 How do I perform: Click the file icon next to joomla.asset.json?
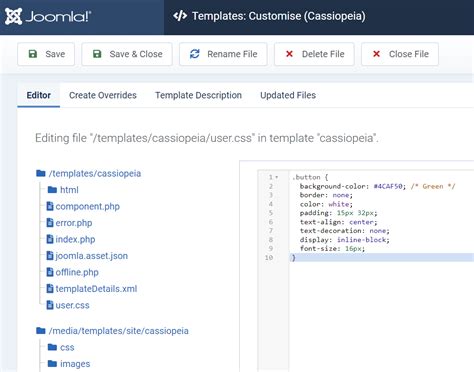50,256
